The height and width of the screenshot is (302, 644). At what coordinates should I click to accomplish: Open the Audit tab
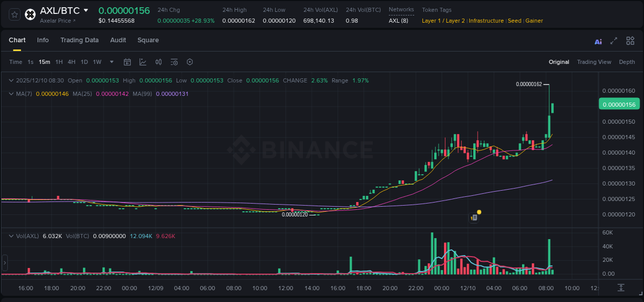tap(118, 40)
